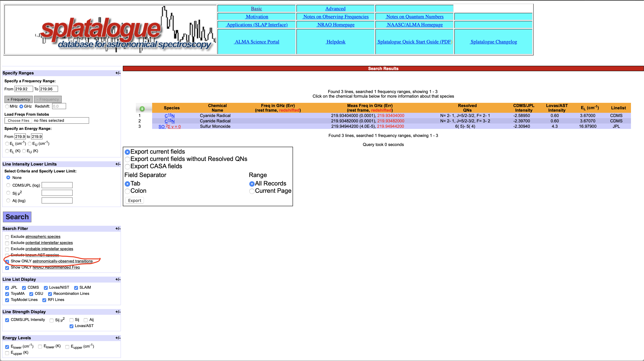Select EL (cm-1) energy range option

tap(7, 144)
